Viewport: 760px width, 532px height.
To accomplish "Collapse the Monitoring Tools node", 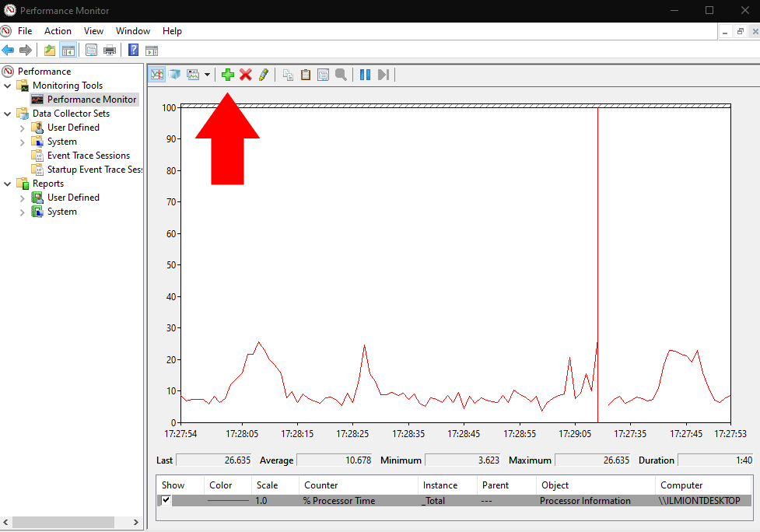I will [8, 85].
